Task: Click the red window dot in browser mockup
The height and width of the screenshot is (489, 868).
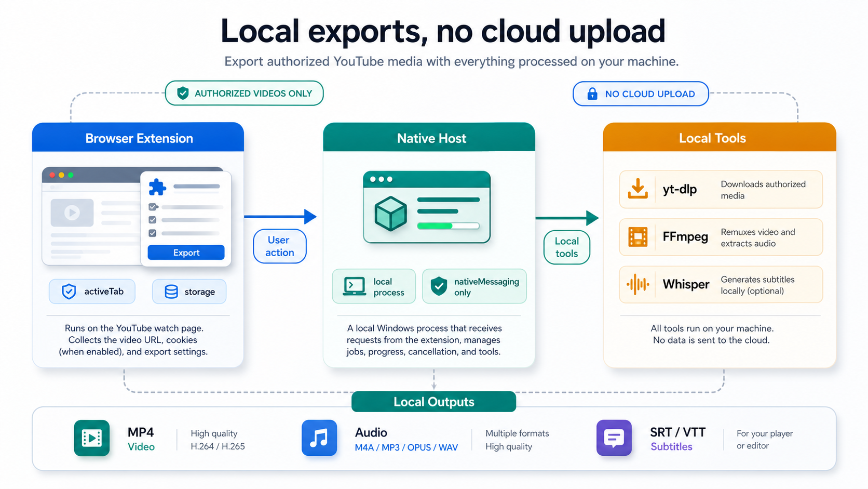Action: (52, 175)
